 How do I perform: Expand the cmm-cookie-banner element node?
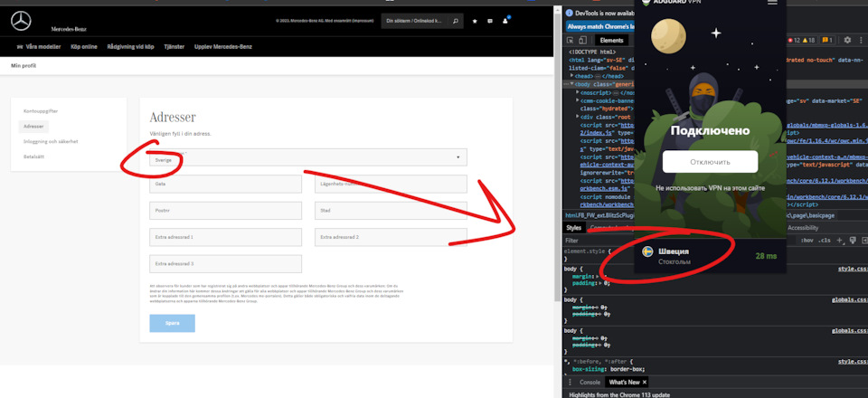point(578,100)
